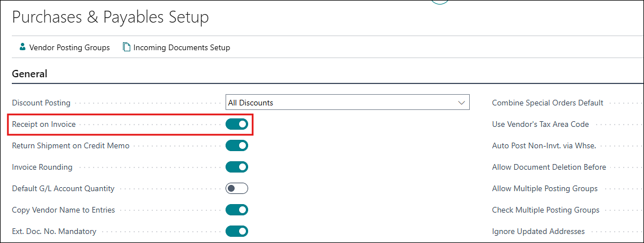The image size is (644, 243).
Task: Click the Allow Document Deletion Before label
Action: (549, 167)
